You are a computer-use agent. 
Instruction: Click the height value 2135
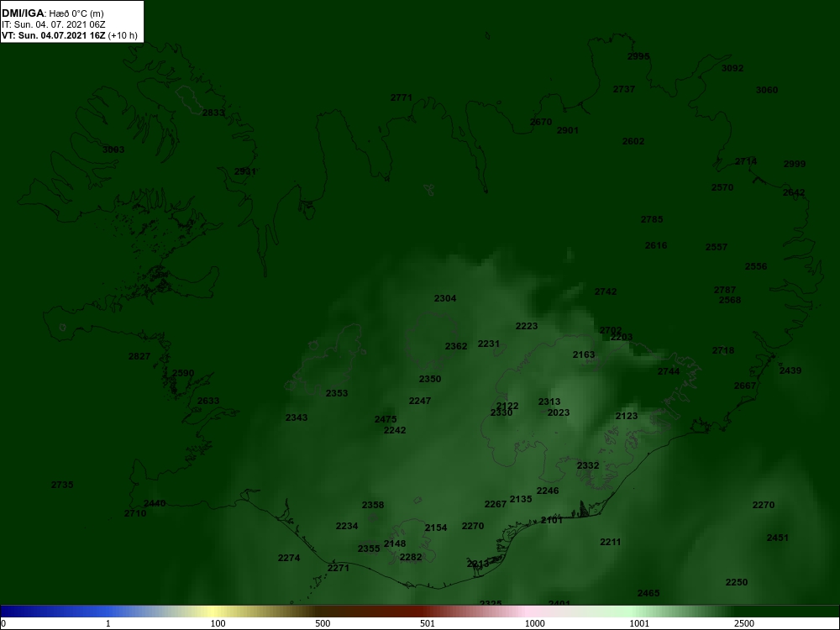[x=521, y=499]
